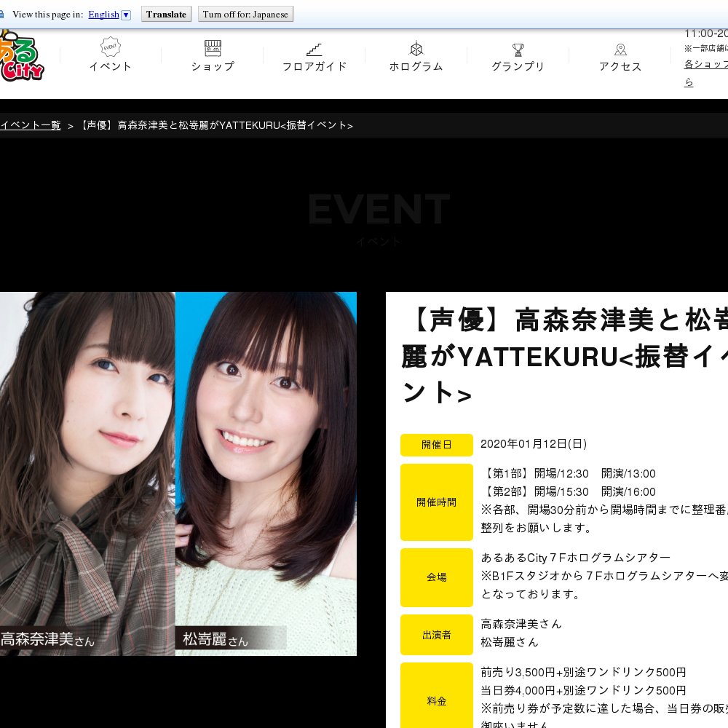728x728 pixels.
Task: Click the 松嵜麗 portrait photo
Action: click(266, 474)
